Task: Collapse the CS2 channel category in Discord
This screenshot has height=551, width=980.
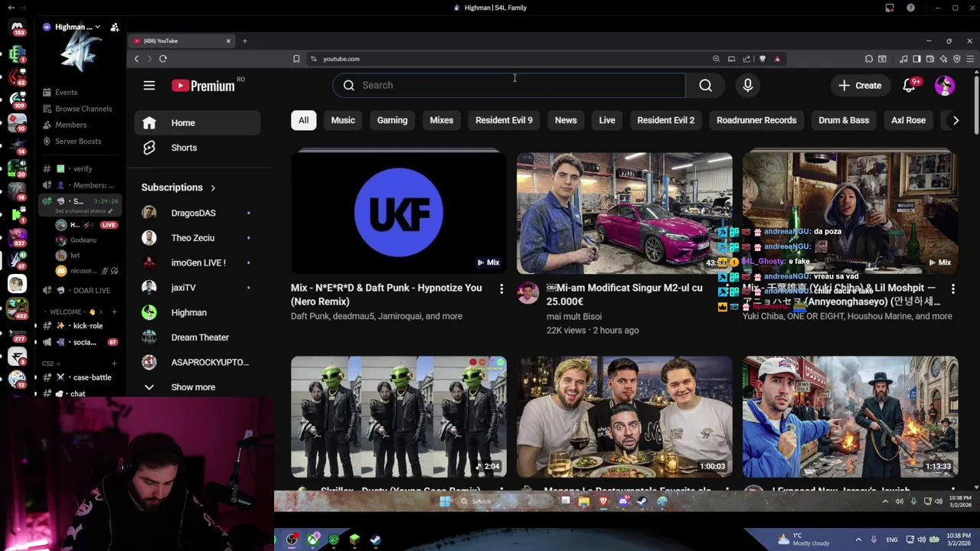Action: point(51,364)
